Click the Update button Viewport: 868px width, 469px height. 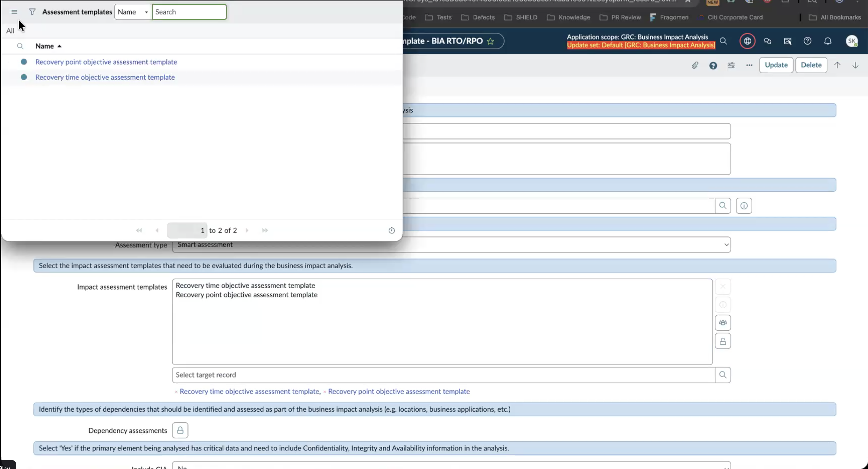coord(776,65)
